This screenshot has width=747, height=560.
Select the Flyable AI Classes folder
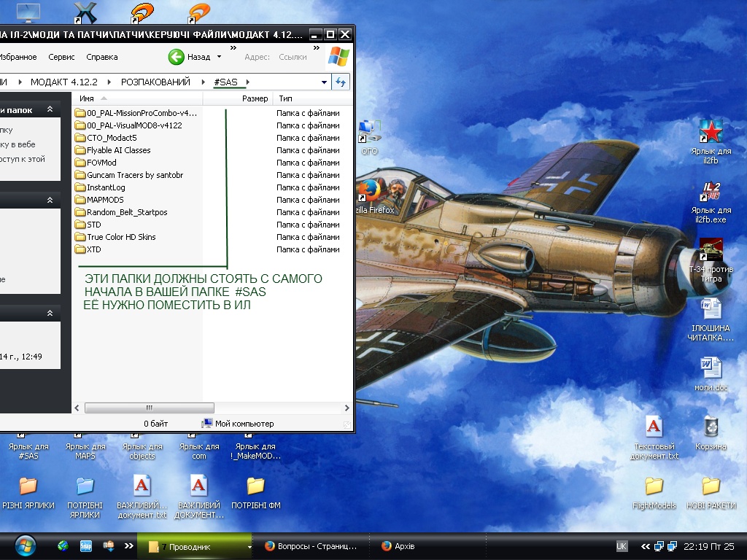pyautogui.click(x=113, y=150)
